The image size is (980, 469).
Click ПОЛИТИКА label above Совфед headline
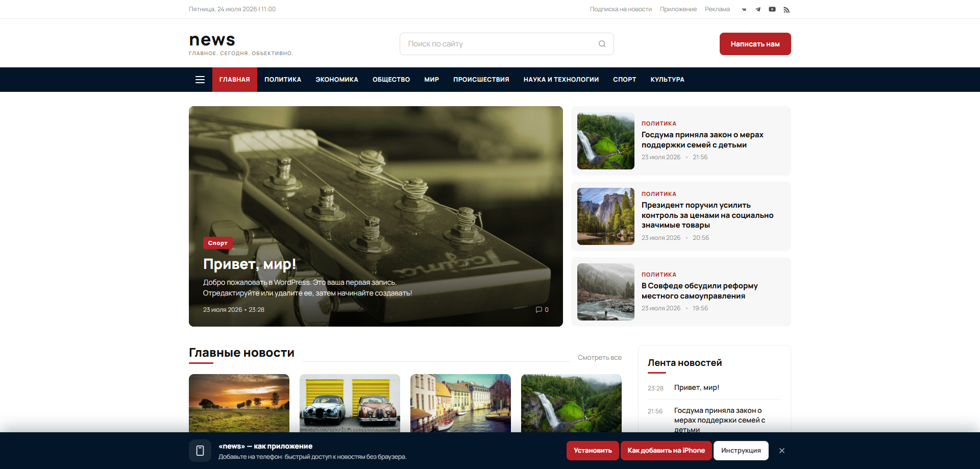[x=659, y=275]
